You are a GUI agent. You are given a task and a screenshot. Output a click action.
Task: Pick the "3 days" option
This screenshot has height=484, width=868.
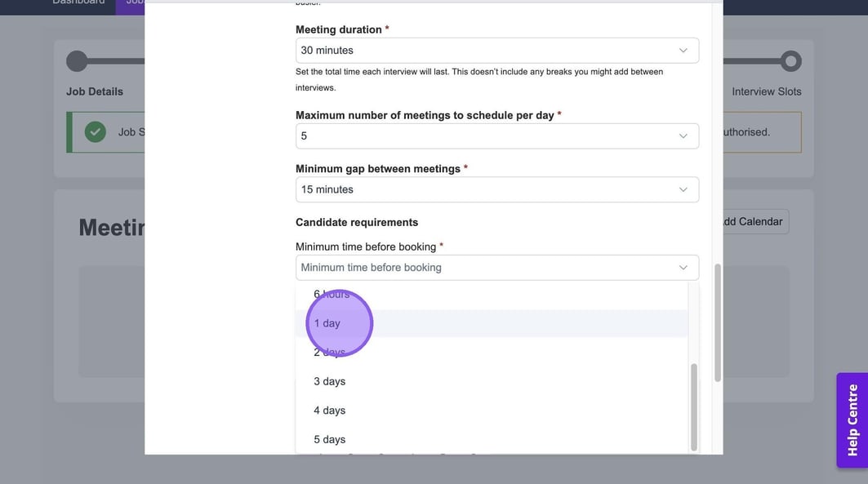330,381
